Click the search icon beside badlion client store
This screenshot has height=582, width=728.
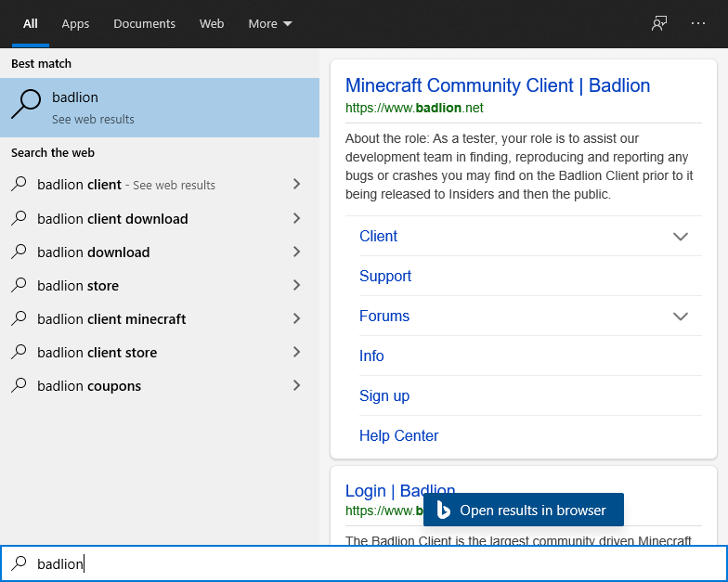[19, 351]
